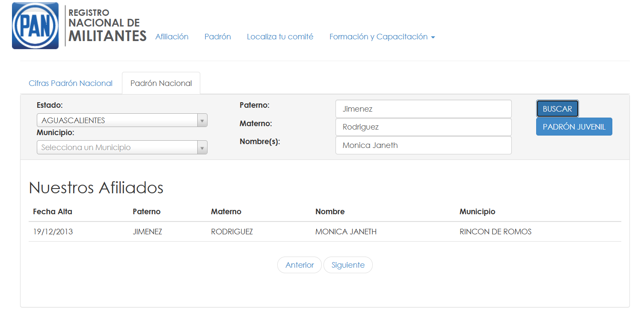Image resolution: width=644 pixels, height=310 pixels.
Task: Click the Municipio dropdown arrow
Action: click(x=202, y=148)
